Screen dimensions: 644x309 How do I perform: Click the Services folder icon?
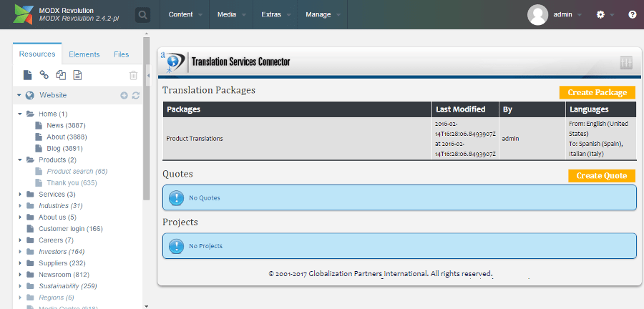(x=30, y=194)
